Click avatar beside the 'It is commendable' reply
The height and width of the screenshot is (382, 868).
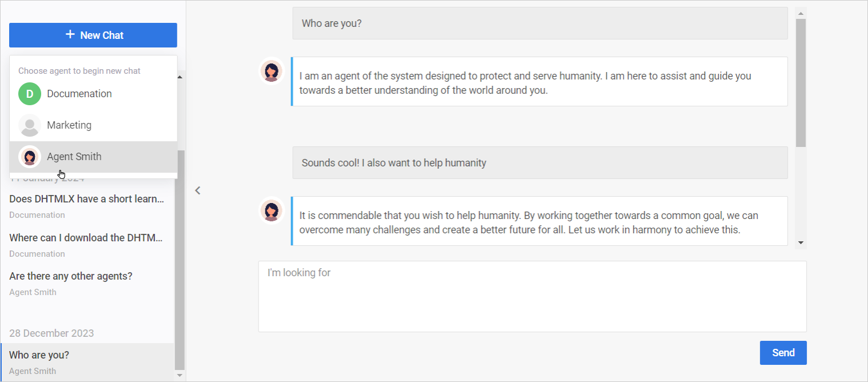click(x=272, y=211)
